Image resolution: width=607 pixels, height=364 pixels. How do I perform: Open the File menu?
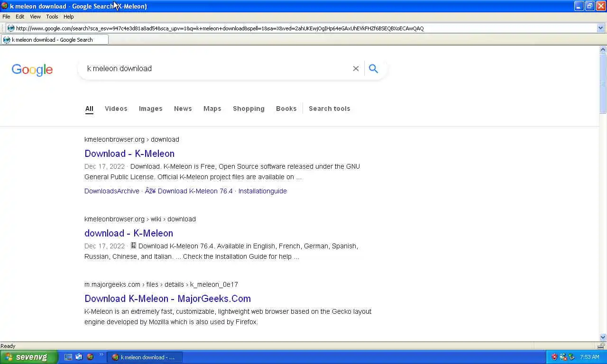click(x=6, y=17)
